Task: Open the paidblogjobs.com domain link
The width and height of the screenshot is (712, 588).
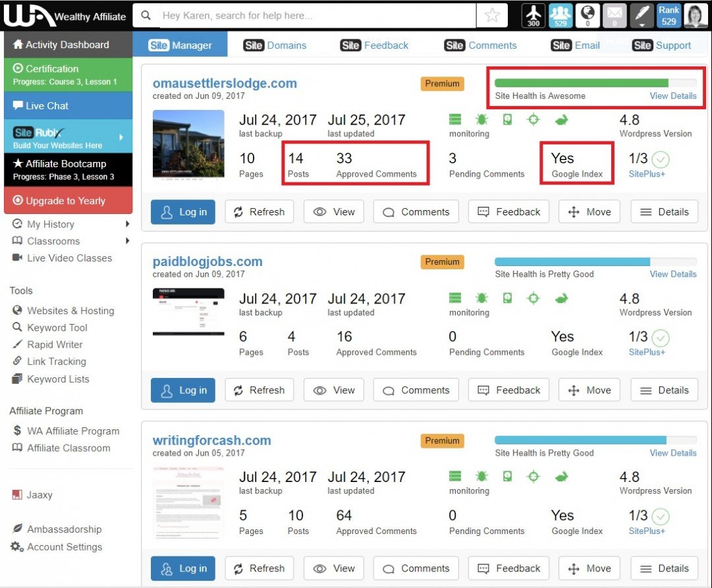Action: pos(207,261)
